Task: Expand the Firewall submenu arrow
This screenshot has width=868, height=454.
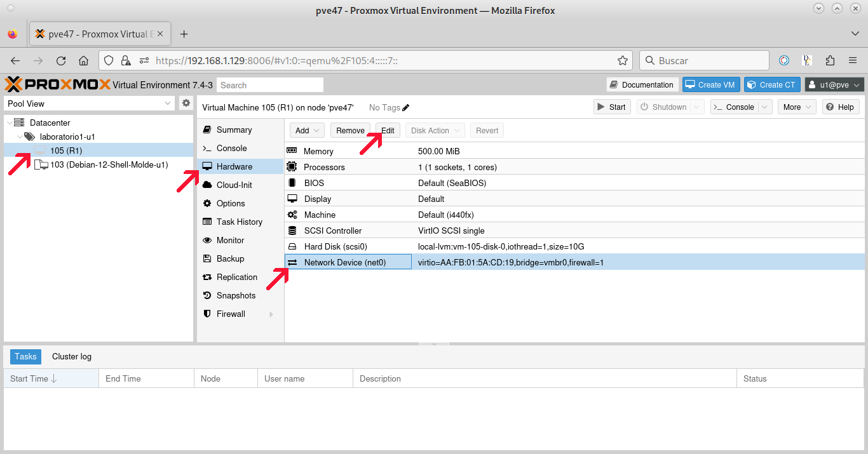Action: click(271, 314)
